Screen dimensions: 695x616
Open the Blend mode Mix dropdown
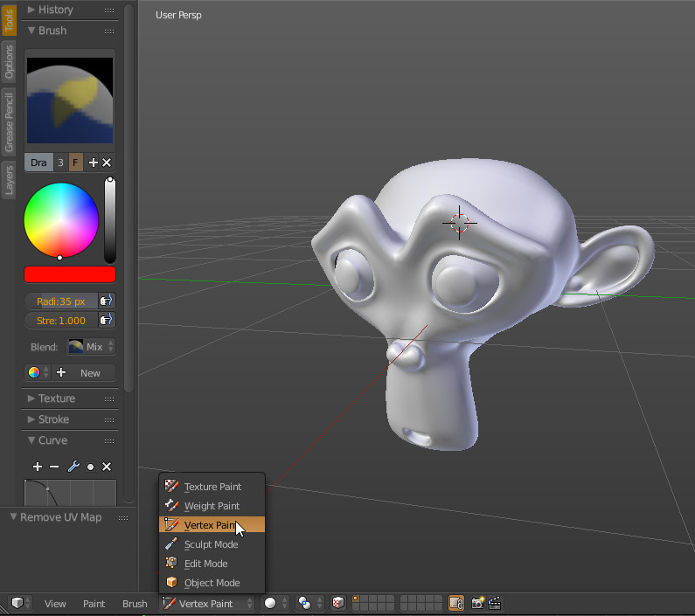pyautogui.click(x=91, y=347)
